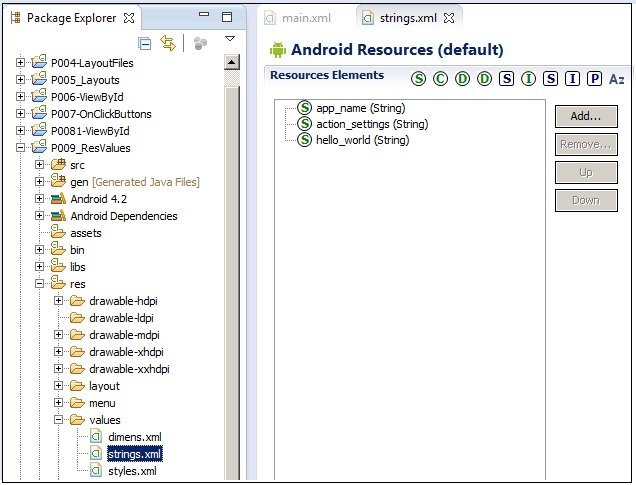
Task: Toggle Link with Editor arrows icon
Action: [168, 43]
